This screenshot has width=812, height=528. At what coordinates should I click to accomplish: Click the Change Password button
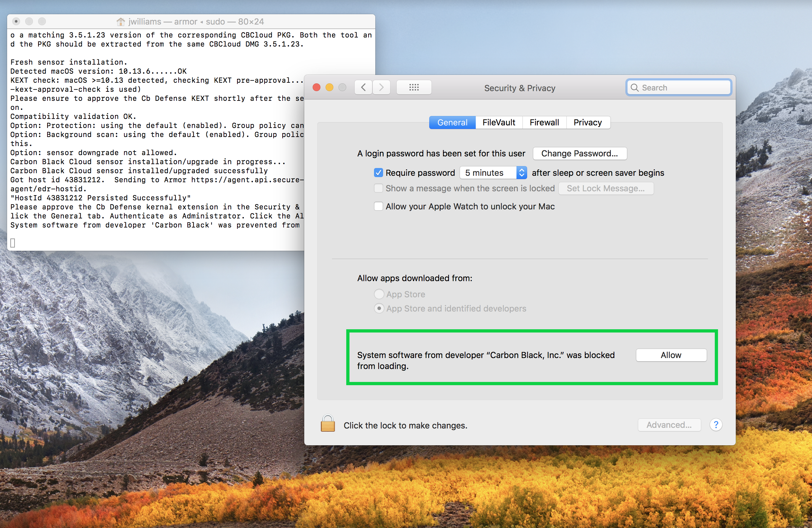click(579, 153)
